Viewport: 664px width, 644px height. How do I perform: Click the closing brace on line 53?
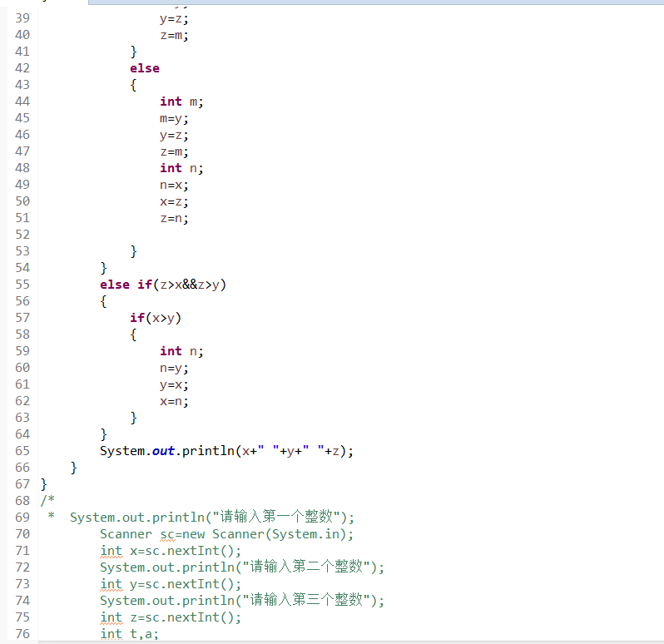[x=133, y=251]
